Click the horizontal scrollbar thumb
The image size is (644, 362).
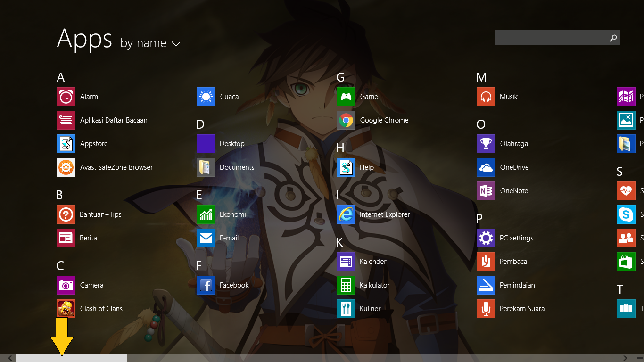coord(71,358)
